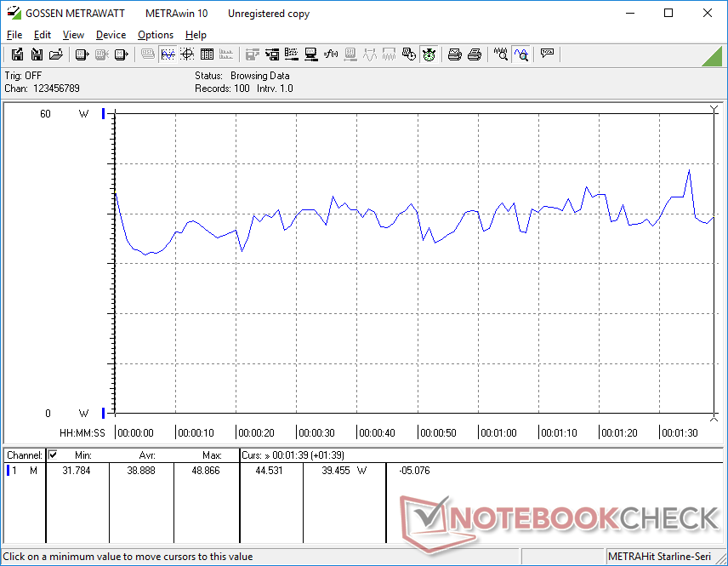Click the greyed-out digital display icon
The width and height of the screenshot is (728, 566).
148,54
